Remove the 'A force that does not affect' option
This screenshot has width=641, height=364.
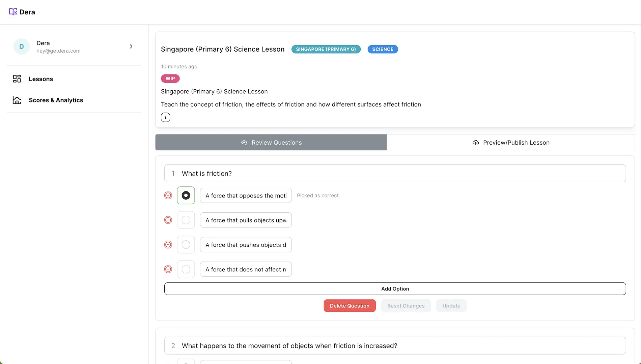point(168,269)
